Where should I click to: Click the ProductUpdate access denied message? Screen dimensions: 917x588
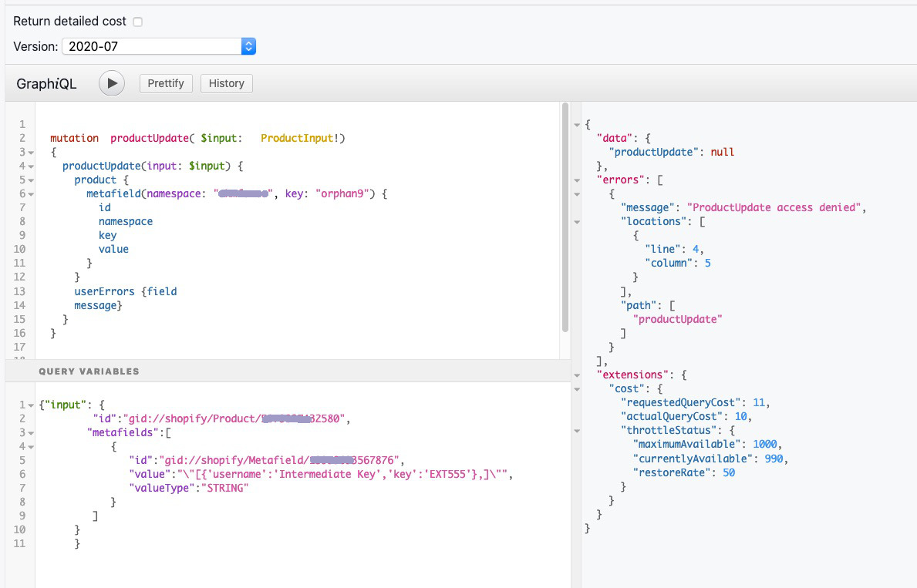pos(775,207)
